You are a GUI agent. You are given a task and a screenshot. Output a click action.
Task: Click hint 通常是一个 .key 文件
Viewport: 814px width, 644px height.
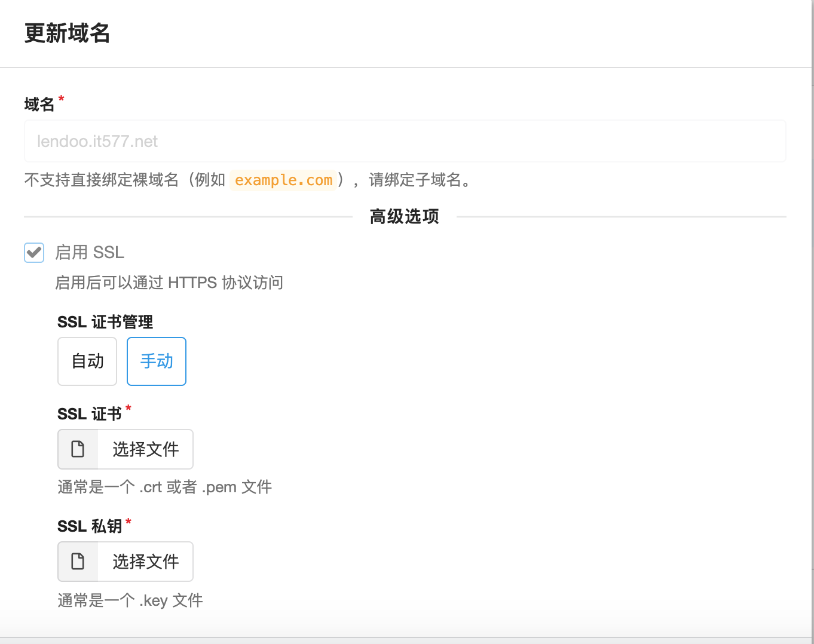coord(130,600)
